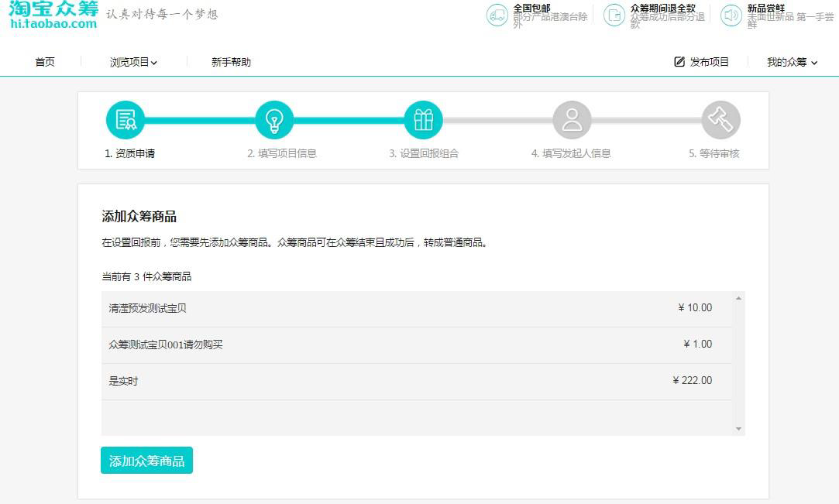Select the step 3 gift box icon
The height and width of the screenshot is (504, 839).
(423, 120)
